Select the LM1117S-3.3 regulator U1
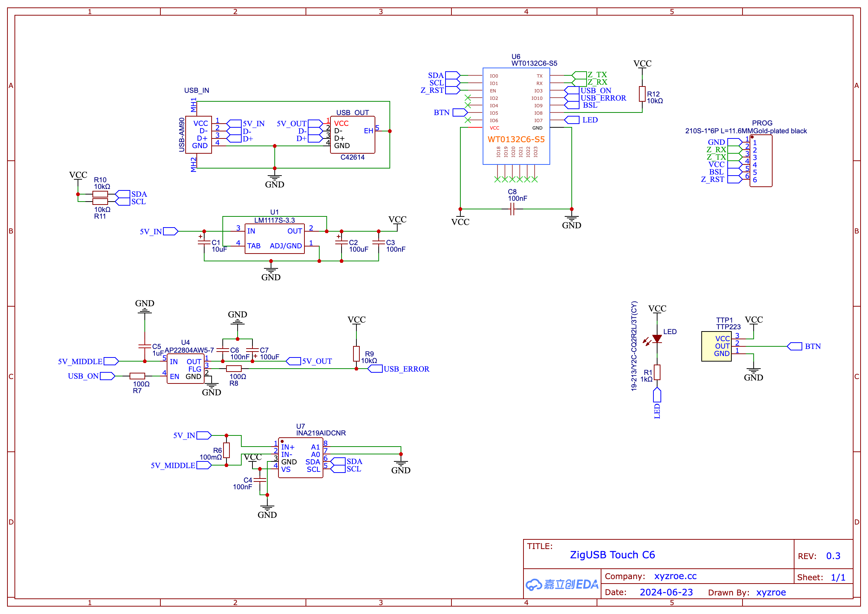 (x=274, y=239)
